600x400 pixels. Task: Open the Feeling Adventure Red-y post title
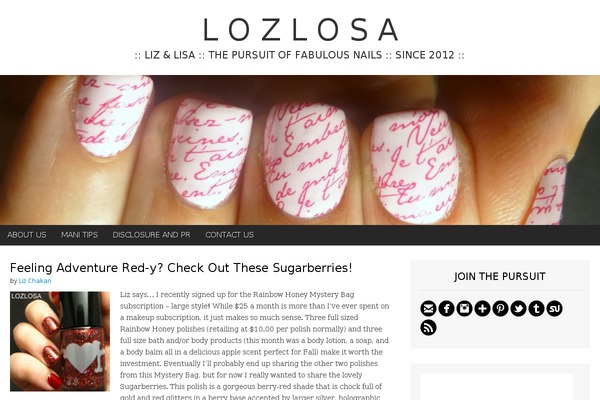point(181,268)
